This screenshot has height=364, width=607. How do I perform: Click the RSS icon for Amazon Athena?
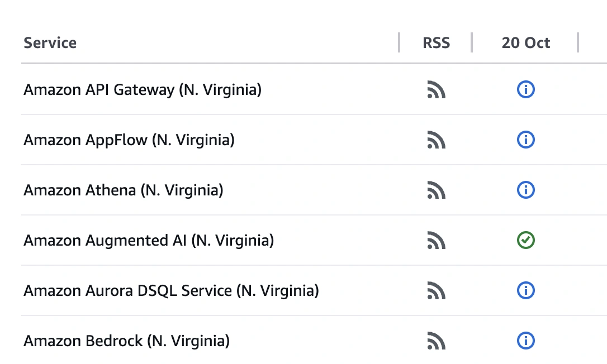click(x=437, y=190)
